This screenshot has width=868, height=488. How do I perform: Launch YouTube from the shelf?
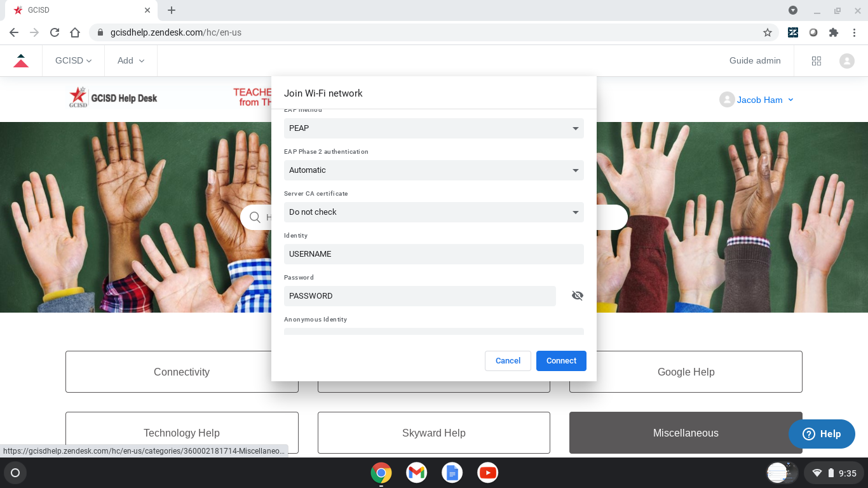click(x=488, y=473)
